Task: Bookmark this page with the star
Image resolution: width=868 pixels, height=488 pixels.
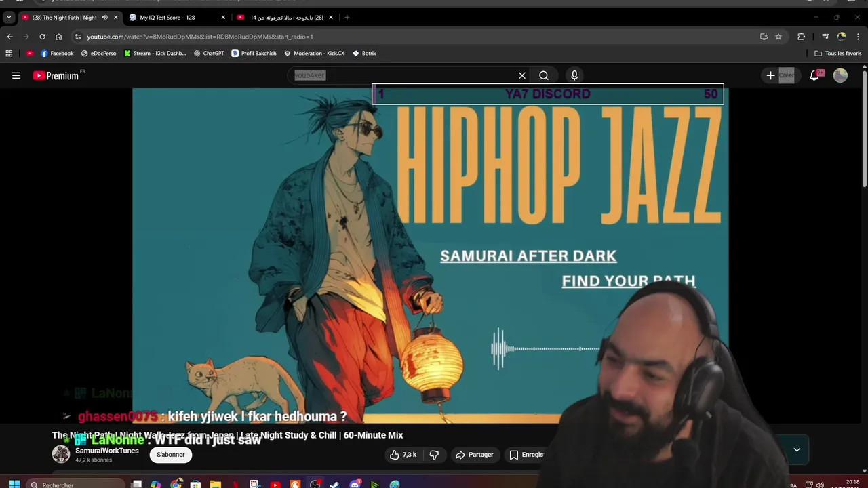Action: (778, 37)
